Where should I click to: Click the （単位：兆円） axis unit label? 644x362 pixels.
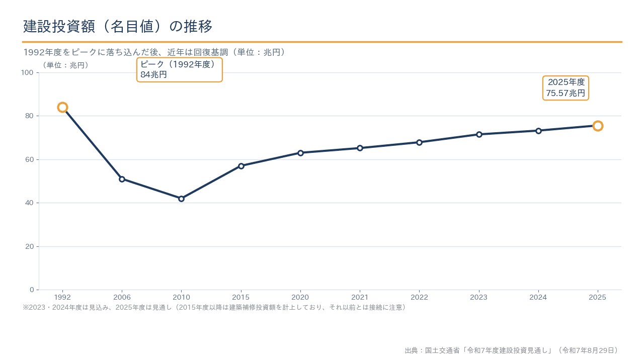(x=65, y=65)
